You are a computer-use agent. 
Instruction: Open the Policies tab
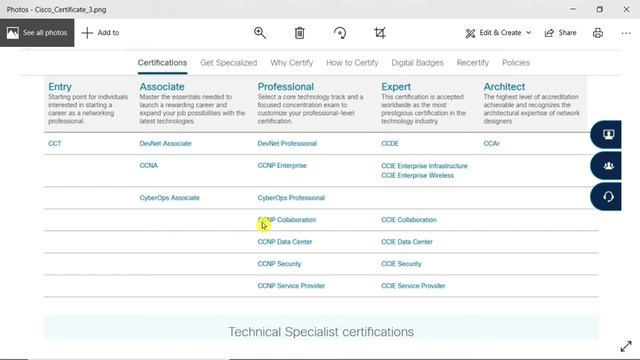coord(516,63)
